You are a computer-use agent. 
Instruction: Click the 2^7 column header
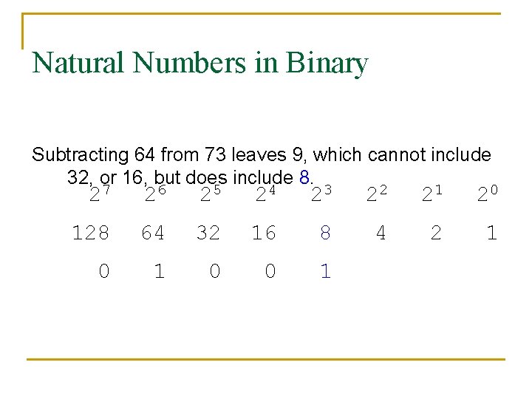click(x=99, y=195)
